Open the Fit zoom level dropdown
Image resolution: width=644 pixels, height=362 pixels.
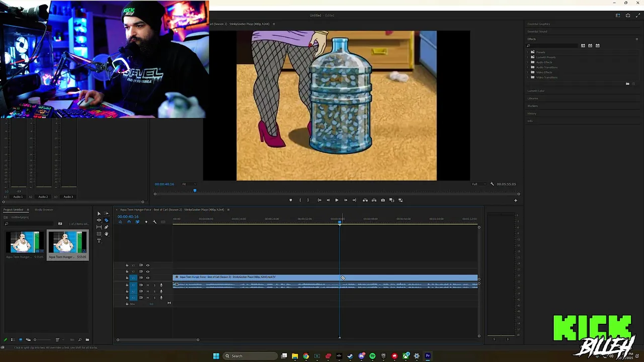189,184
